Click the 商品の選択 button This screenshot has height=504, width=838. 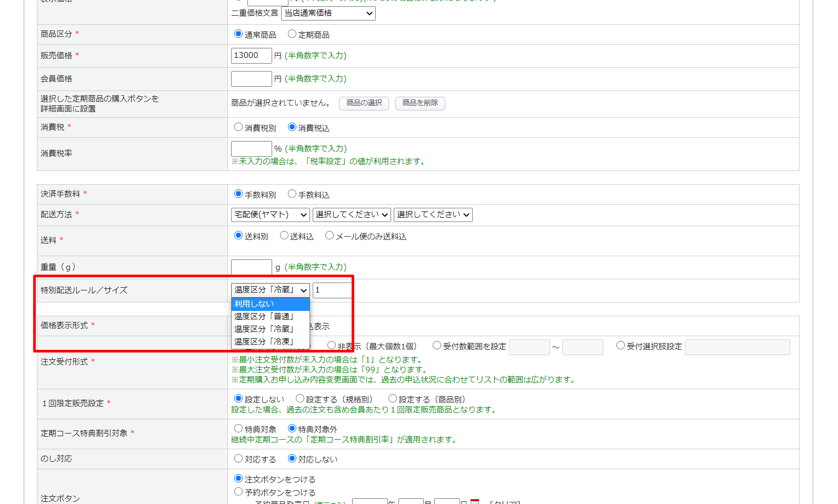(364, 103)
